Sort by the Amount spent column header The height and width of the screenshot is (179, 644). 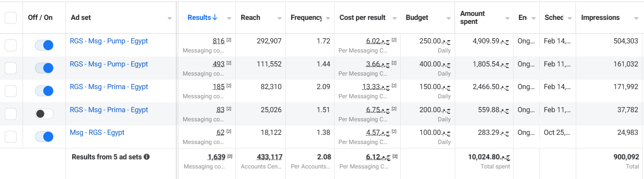click(472, 18)
